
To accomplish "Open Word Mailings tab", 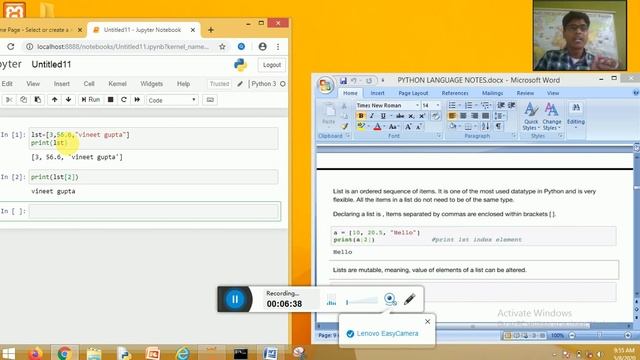I will 492,93.
